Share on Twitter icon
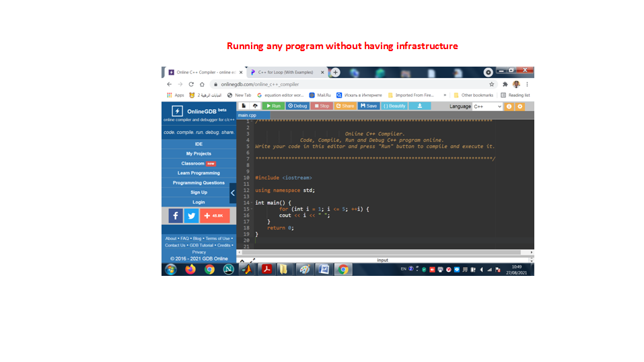This screenshot has height=362, width=644. point(191,216)
